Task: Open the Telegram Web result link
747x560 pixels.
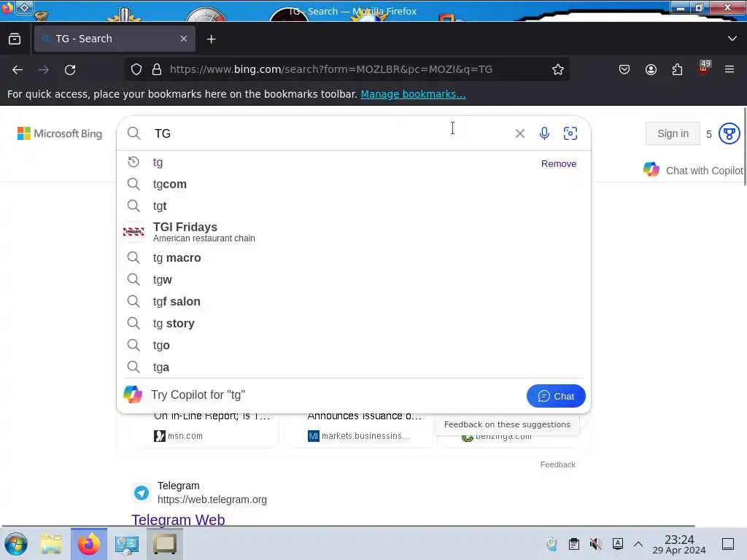Action: tap(178, 519)
